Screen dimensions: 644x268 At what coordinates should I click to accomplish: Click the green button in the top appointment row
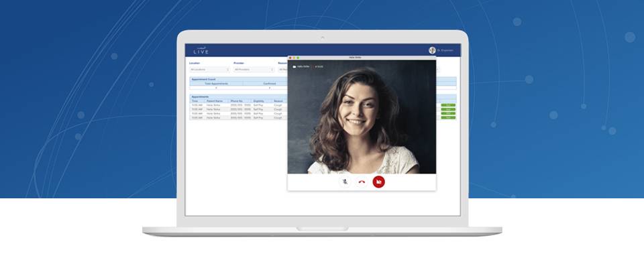pyautogui.click(x=448, y=105)
